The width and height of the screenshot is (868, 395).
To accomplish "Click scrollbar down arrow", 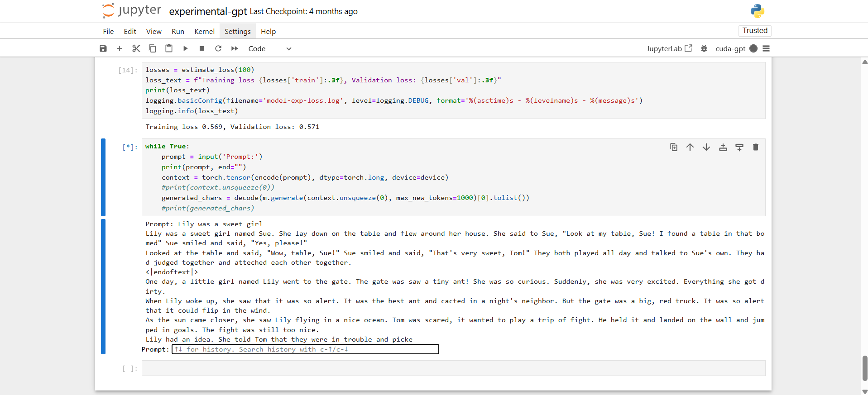I will coord(864,391).
